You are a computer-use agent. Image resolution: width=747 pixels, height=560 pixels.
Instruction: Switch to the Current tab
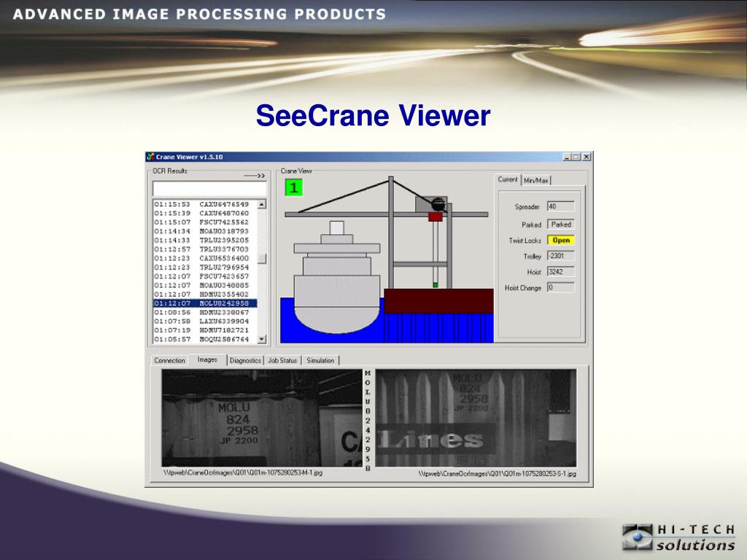[x=508, y=179]
